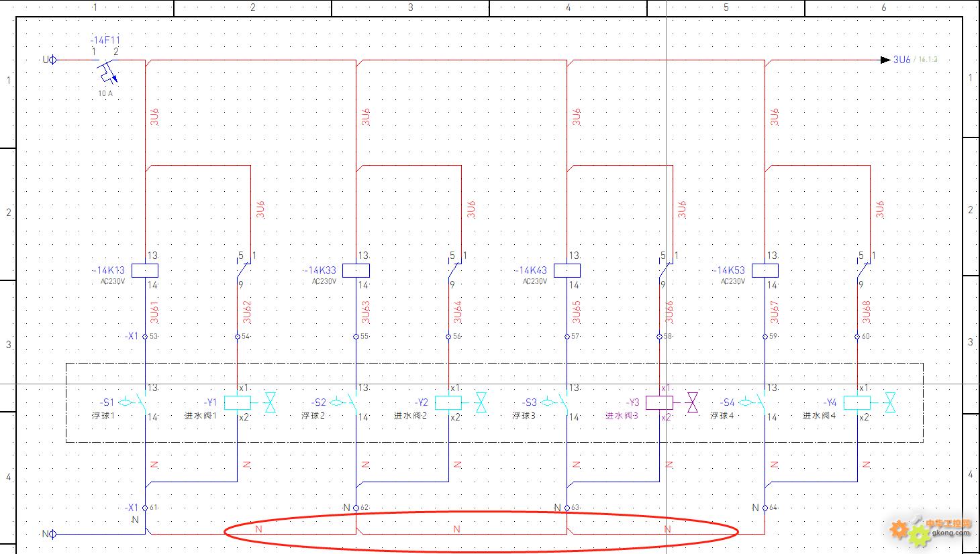Click the -14K33 relay coil rectangle
Image resolution: width=980 pixels, height=554 pixels.
point(356,270)
